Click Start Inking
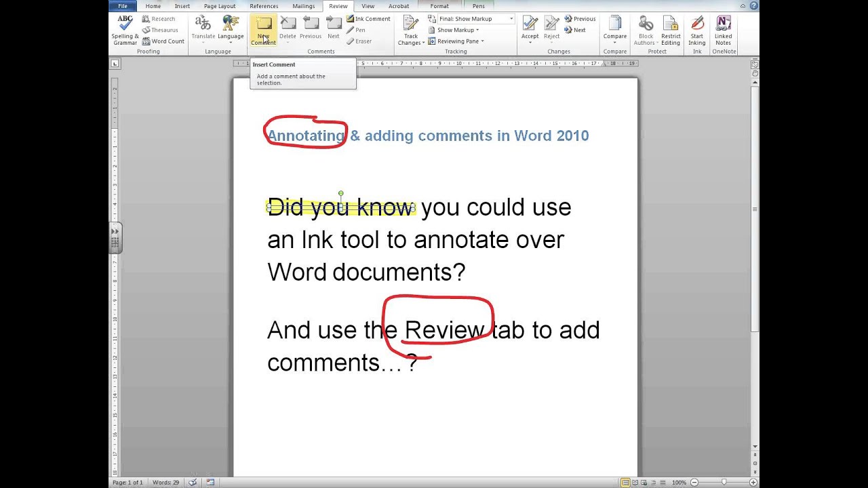Image resolution: width=868 pixels, height=488 pixels. click(697, 30)
